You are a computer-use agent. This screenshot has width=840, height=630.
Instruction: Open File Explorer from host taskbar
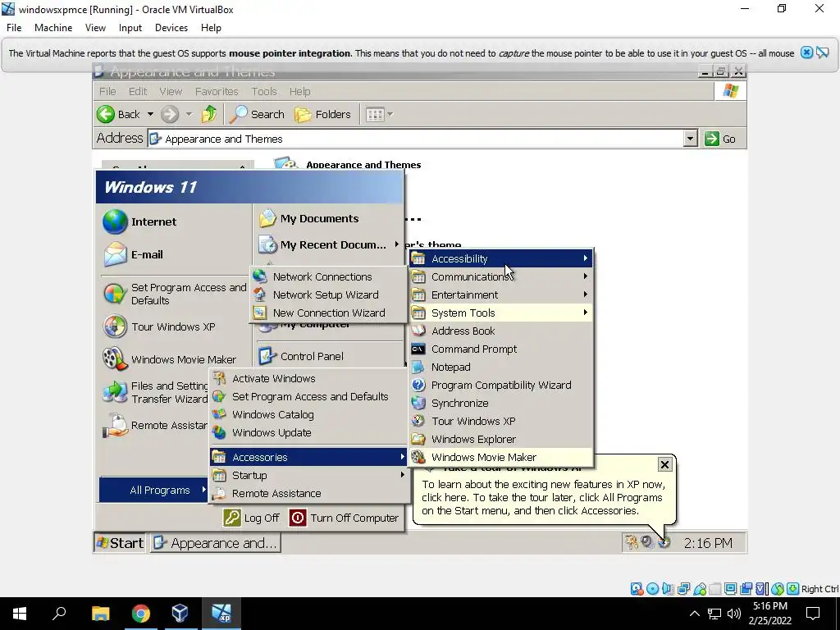(101, 614)
